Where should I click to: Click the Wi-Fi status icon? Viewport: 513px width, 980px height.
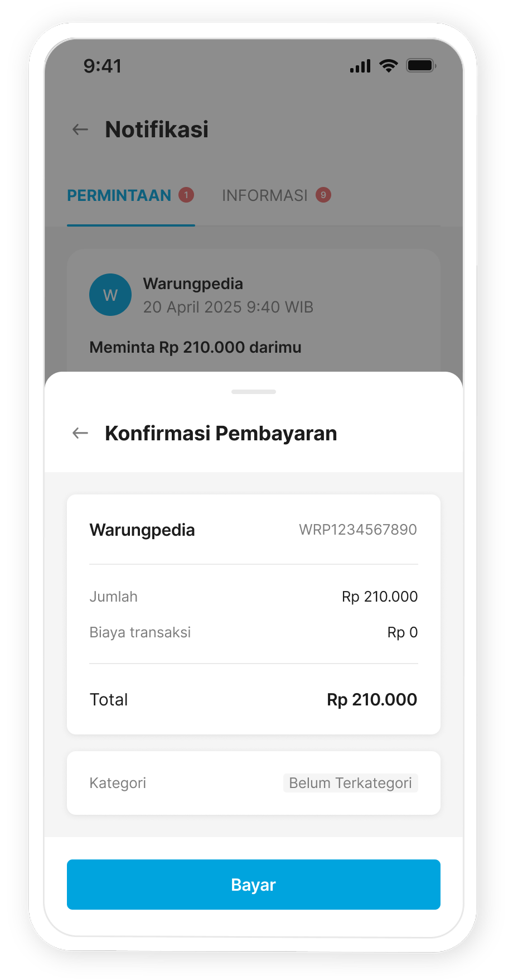pyautogui.click(x=388, y=66)
